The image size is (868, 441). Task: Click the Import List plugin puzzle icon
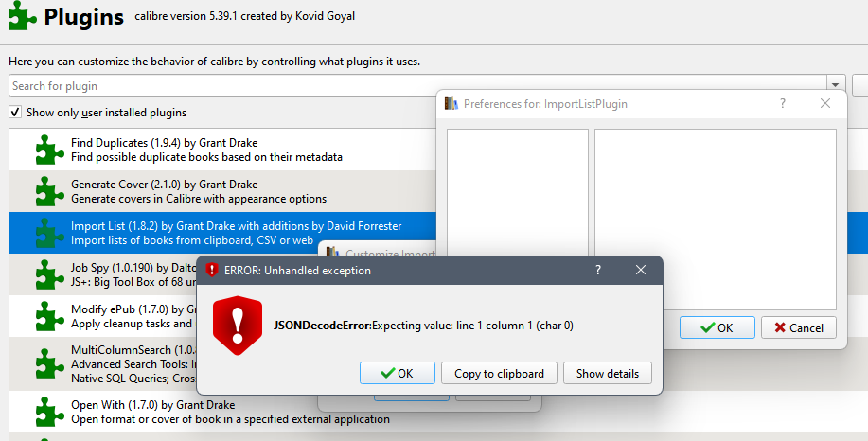pyautogui.click(x=50, y=233)
